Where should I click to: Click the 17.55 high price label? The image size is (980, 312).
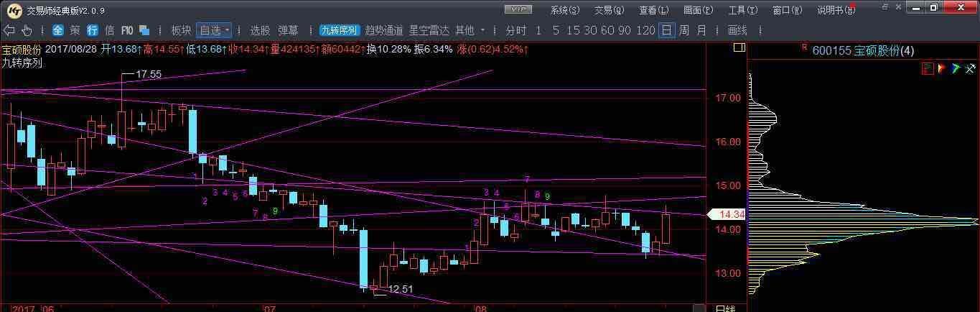coord(148,74)
